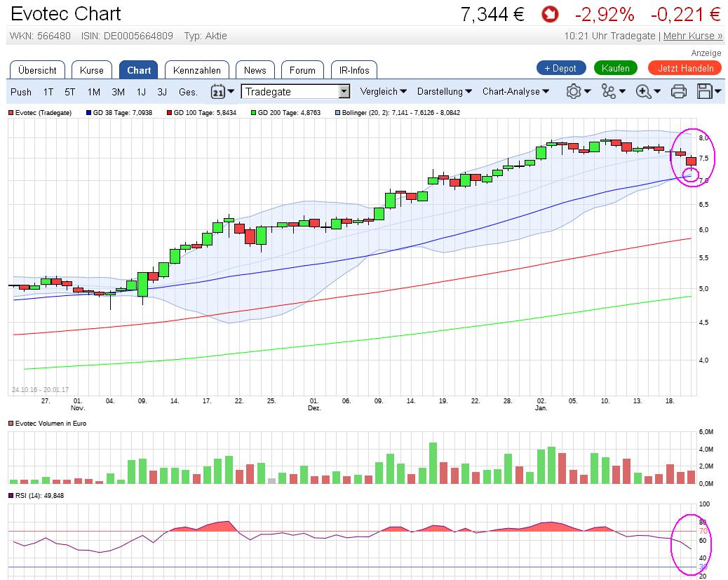This screenshot has height=580, width=728.
Task: Click the blue GD 38 Tage legend swatch
Action: (89, 112)
